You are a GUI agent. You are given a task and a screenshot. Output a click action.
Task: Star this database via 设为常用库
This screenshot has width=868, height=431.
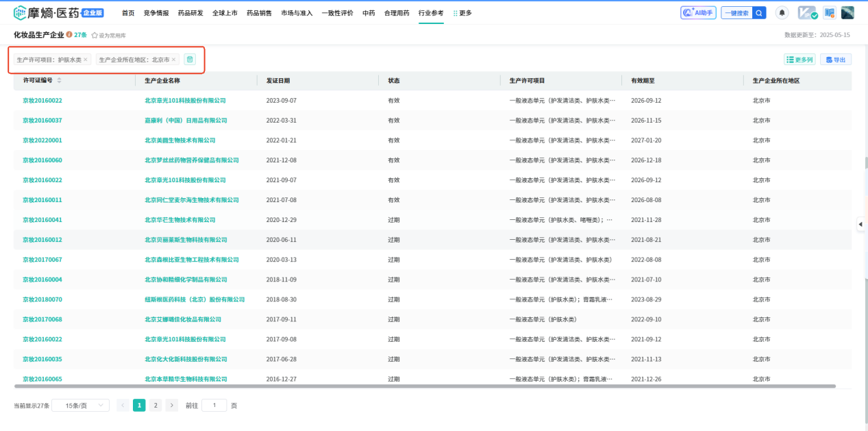point(108,35)
